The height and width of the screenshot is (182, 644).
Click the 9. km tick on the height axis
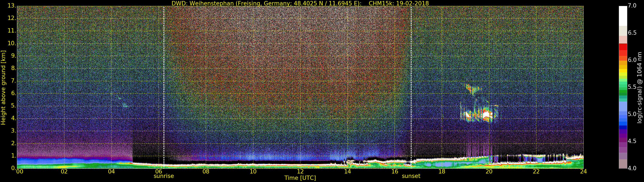pos(14,56)
